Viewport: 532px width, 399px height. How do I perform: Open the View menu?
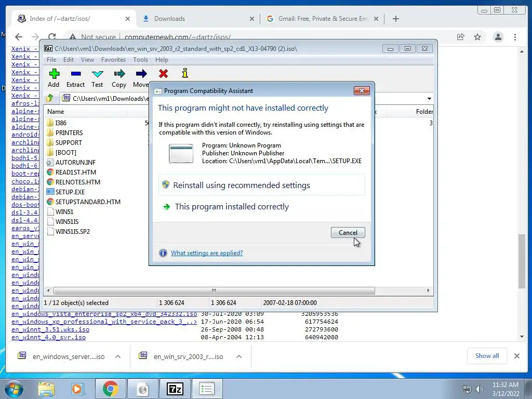[87, 60]
